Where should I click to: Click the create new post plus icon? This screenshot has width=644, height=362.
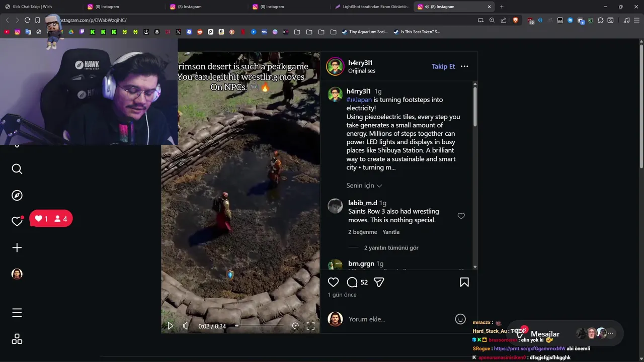[x=17, y=247]
